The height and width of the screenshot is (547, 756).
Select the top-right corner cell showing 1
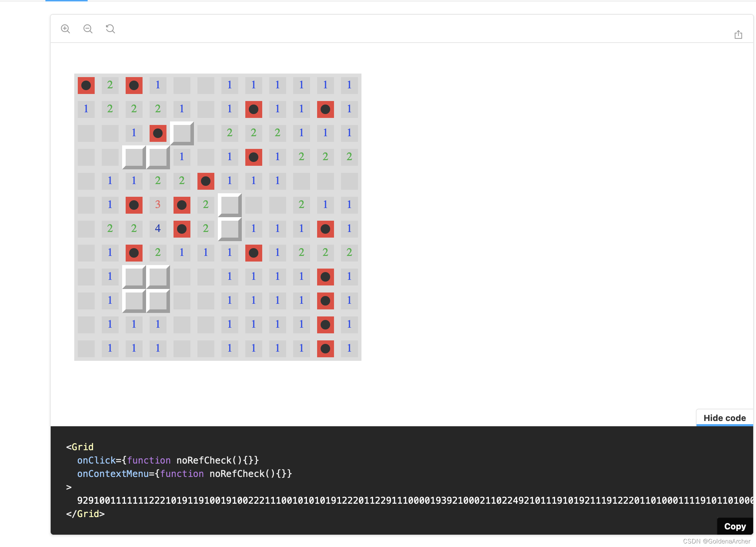pyautogui.click(x=349, y=86)
